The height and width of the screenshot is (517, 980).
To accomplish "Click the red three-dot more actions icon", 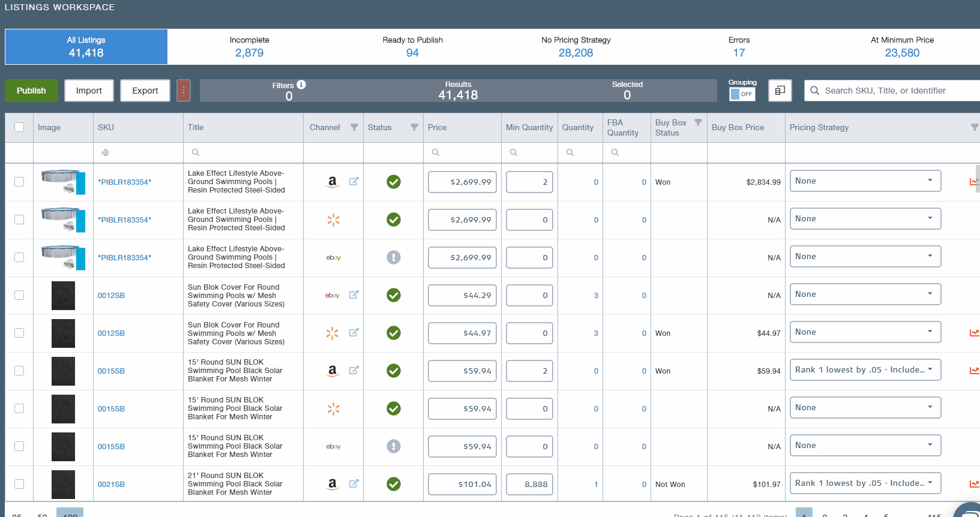I will coord(184,91).
